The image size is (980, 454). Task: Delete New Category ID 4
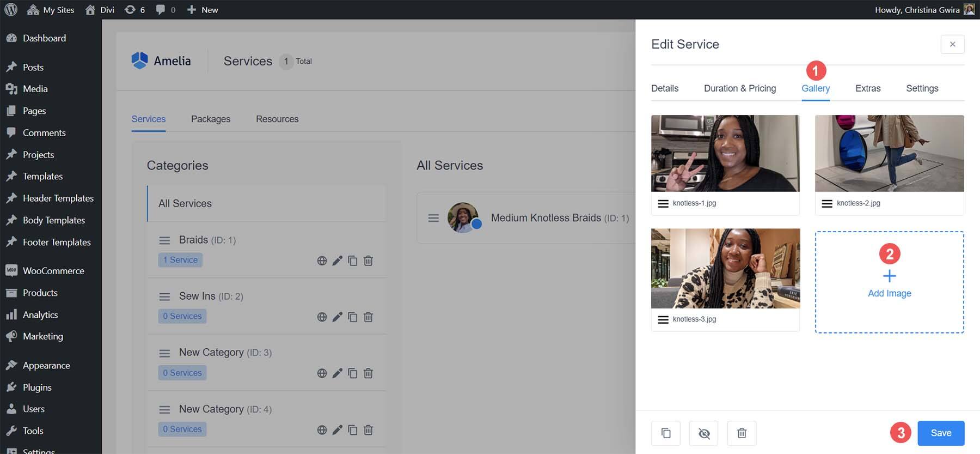point(369,430)
